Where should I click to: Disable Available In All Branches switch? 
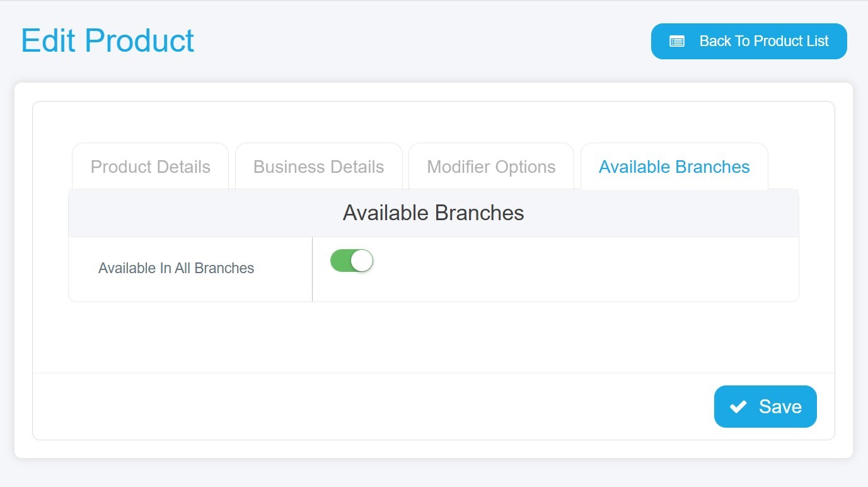[x=352, y=261]
